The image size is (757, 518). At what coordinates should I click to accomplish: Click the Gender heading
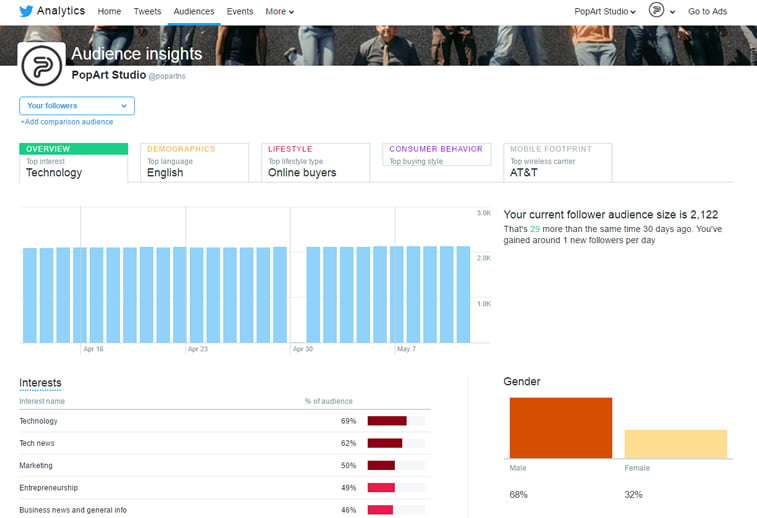pos(522,381)
